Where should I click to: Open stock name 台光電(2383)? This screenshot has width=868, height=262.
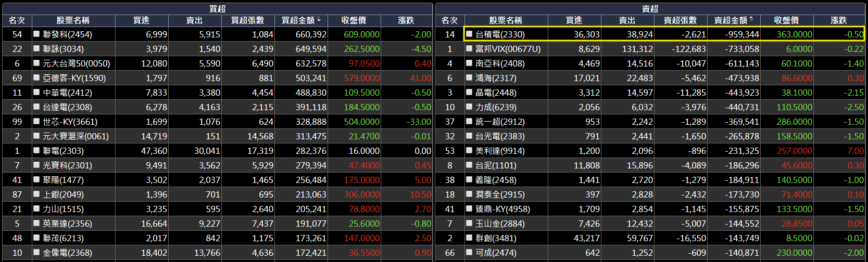coord(500,136)
